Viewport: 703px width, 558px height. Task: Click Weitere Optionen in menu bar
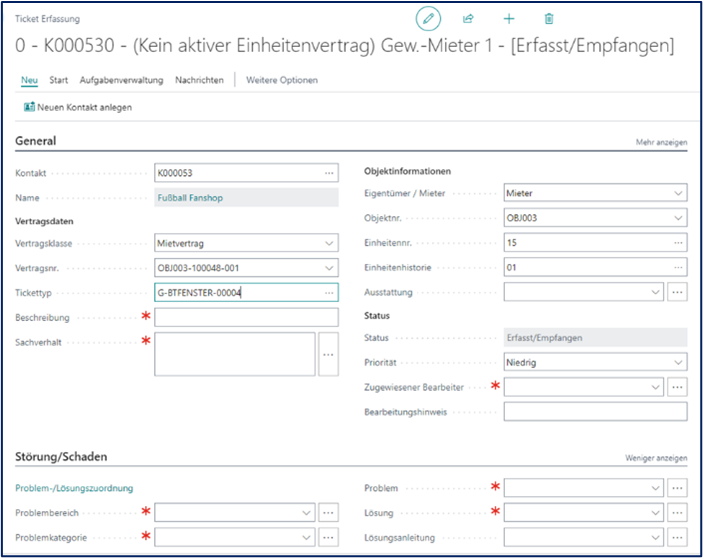click(x=282, y=80)
